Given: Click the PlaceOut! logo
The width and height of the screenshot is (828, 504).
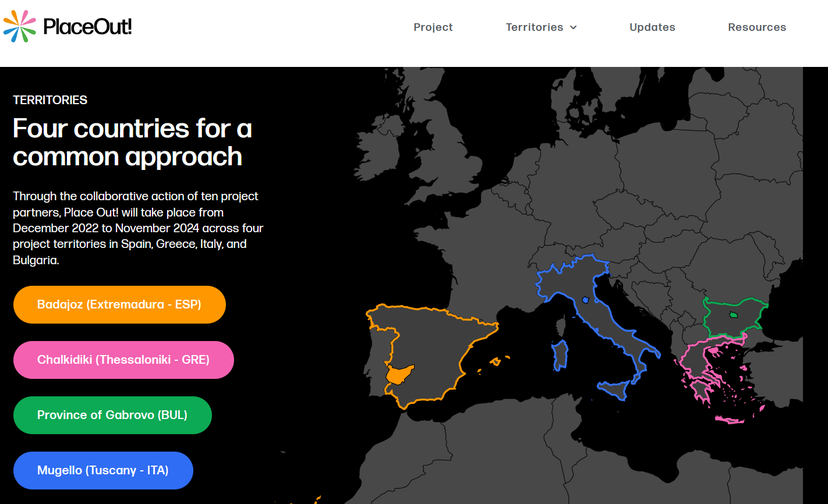Looking at the screenshot, I should point(68,27).
